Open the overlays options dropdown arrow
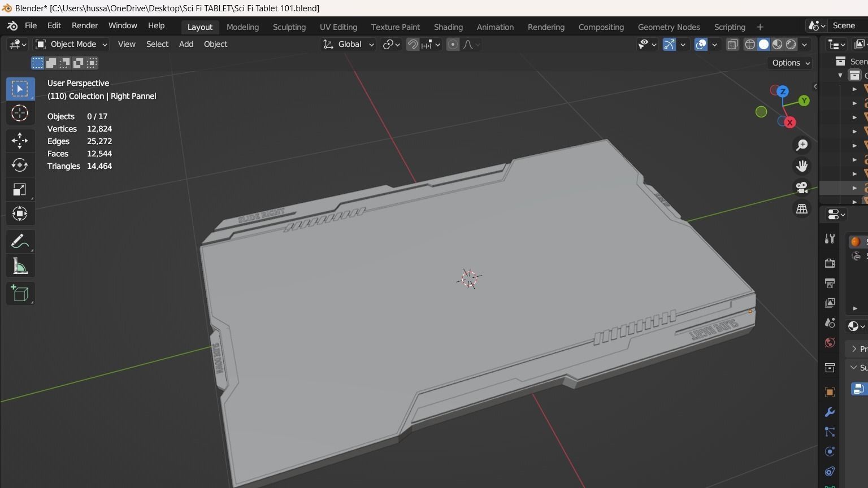This screenshot has width=868, height=488. pos(714,45)
